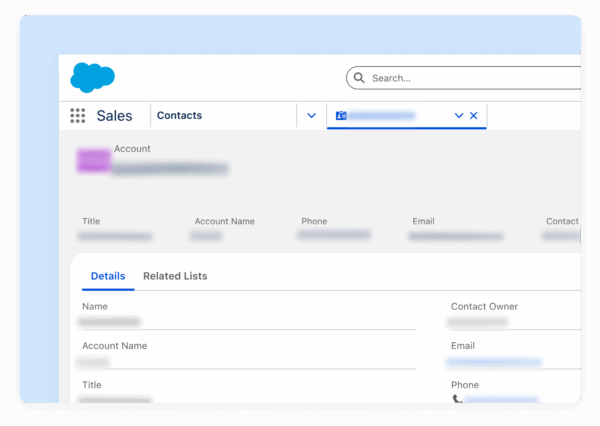Click the contact card icon in the open tab

341,115
